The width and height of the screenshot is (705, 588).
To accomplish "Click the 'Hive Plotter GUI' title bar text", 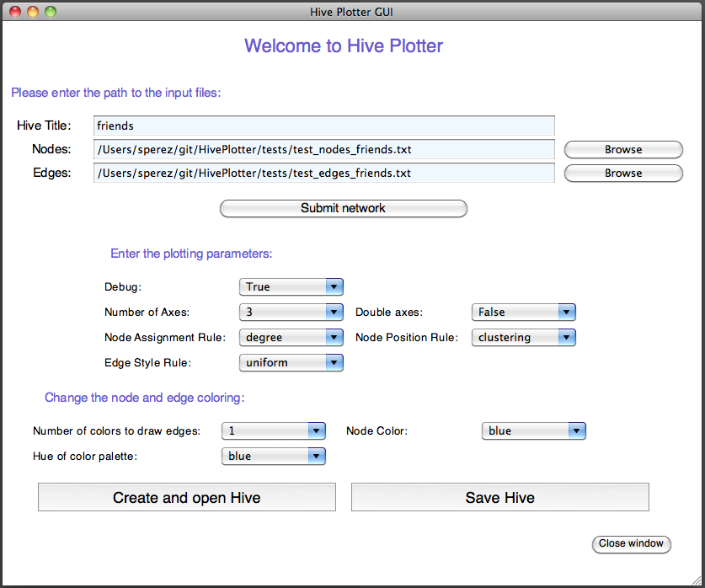I will [351, 12].
